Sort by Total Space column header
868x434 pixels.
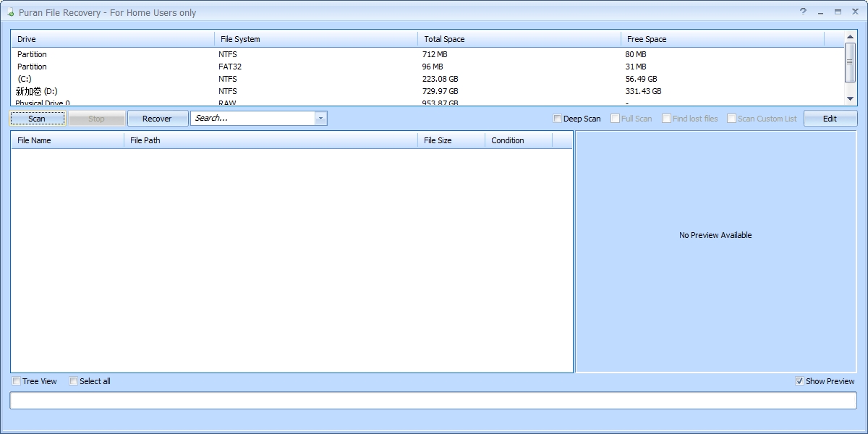(x=519, y=39)
